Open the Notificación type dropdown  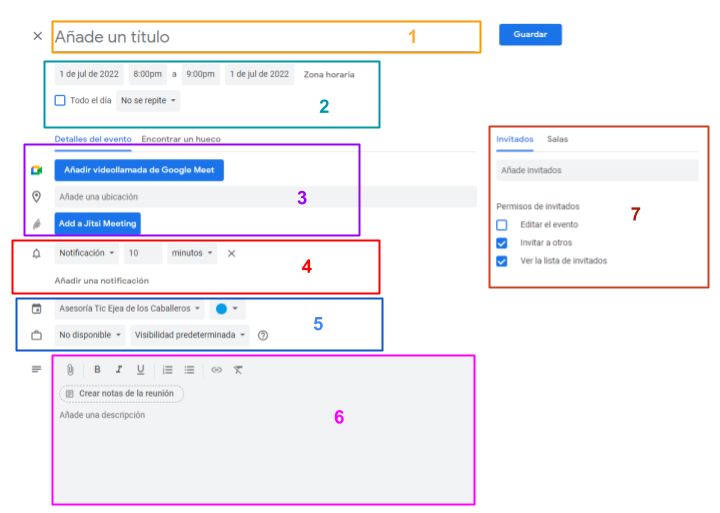click(87, 253)
